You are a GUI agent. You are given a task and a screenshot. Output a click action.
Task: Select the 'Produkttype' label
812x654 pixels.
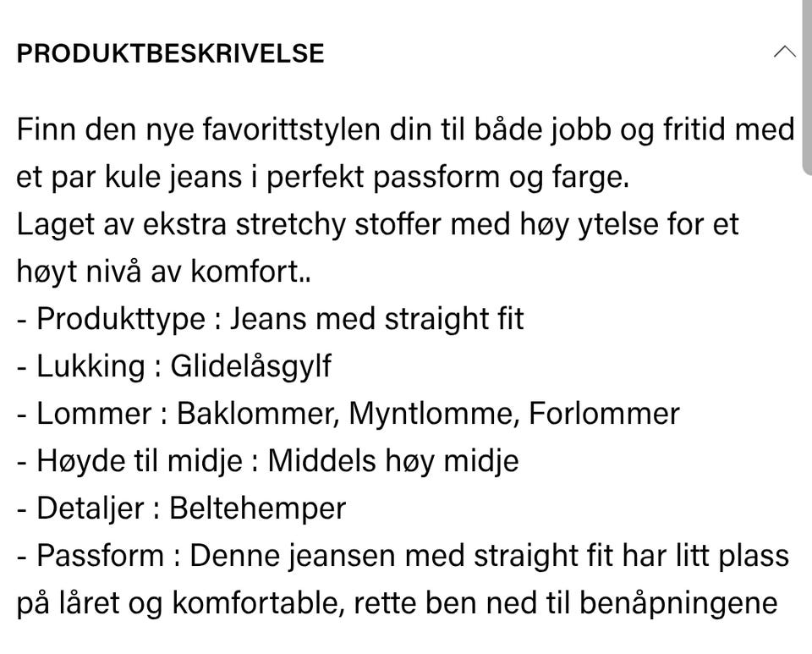point(121,319)
